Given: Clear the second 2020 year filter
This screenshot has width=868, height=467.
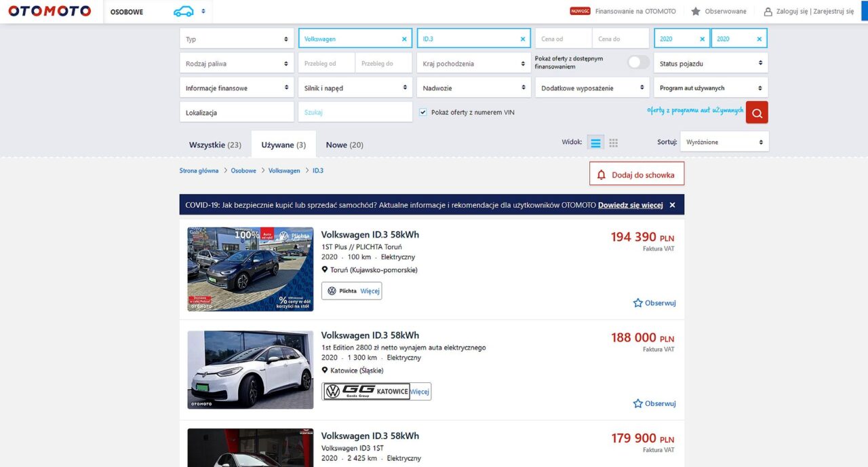Looking at the screenshot, I should pos(759,39).
